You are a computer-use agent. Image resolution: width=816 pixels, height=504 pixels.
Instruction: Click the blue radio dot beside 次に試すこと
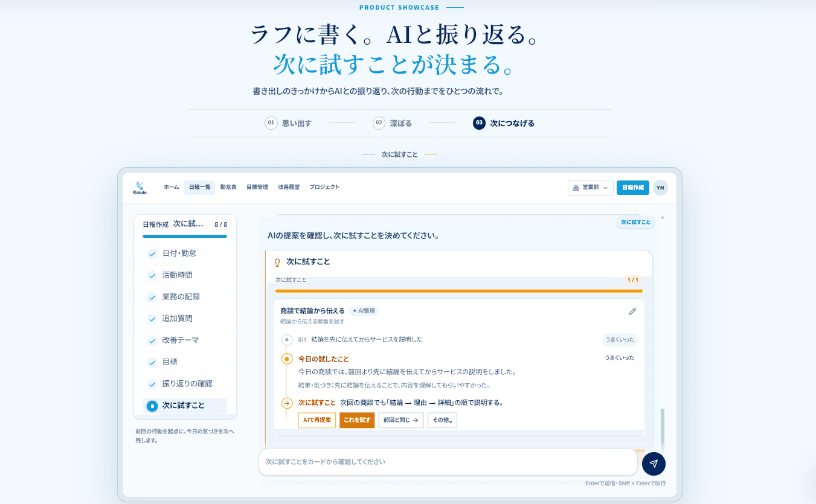(152, 406)
